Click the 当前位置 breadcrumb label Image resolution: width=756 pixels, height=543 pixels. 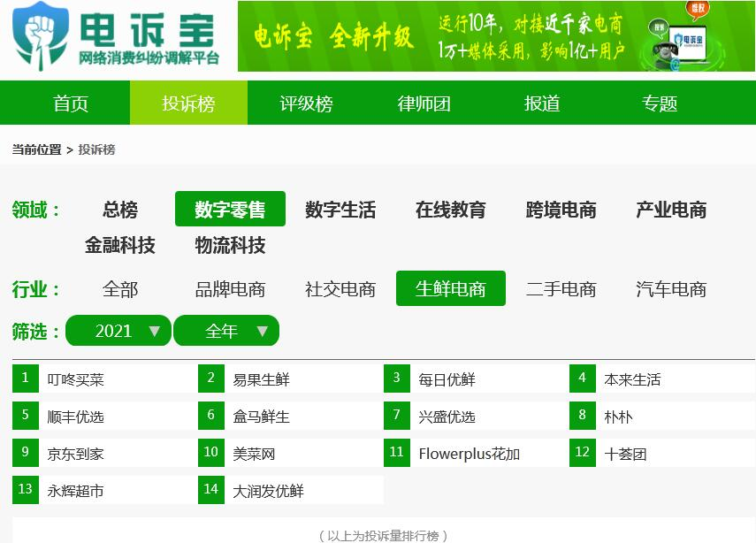pos(36,149)
